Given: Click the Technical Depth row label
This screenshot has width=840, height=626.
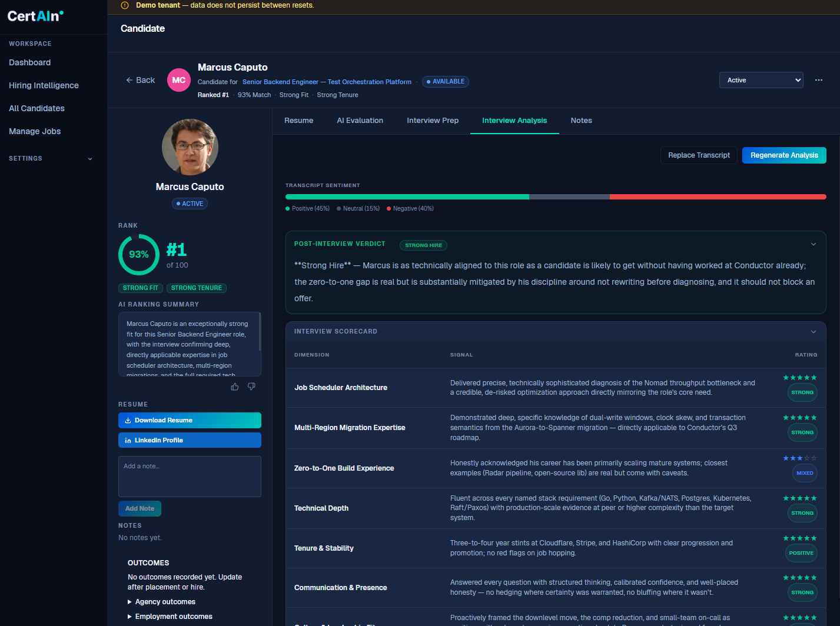Looking at the screenshot, I should coord(321,508).
